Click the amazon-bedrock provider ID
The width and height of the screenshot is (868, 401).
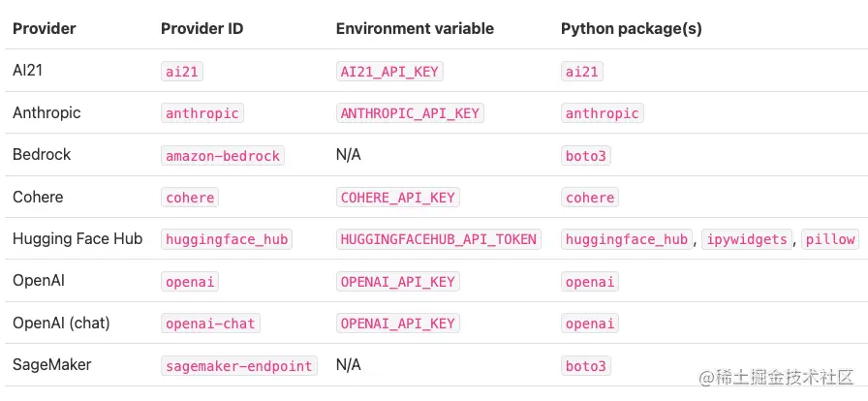[x=223, y=156]
